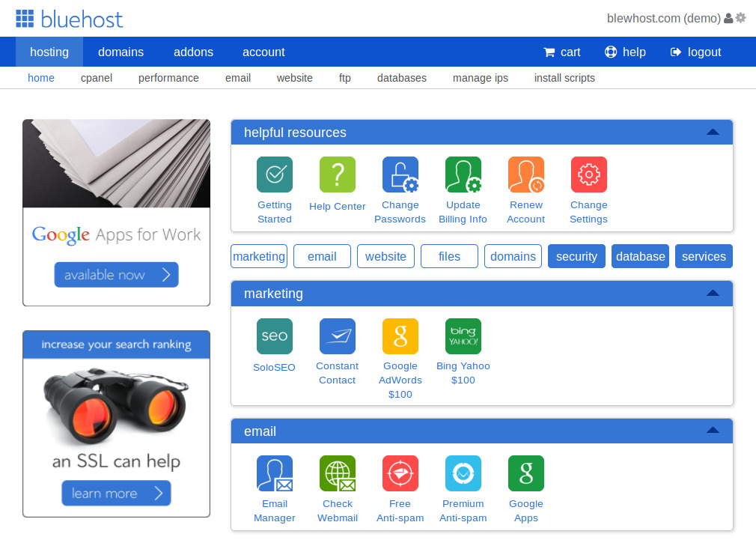
Task: Launch the SoloSEO icon
Action: (275, 336)
